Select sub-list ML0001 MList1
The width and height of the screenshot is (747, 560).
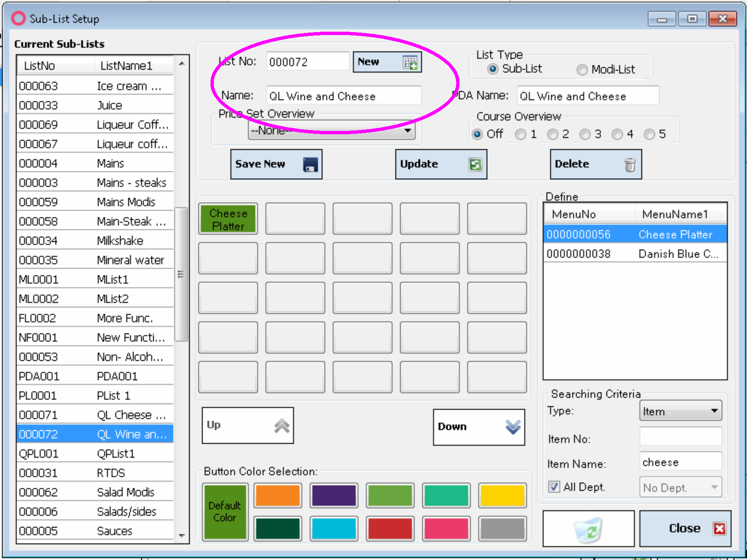click(95, 279)
